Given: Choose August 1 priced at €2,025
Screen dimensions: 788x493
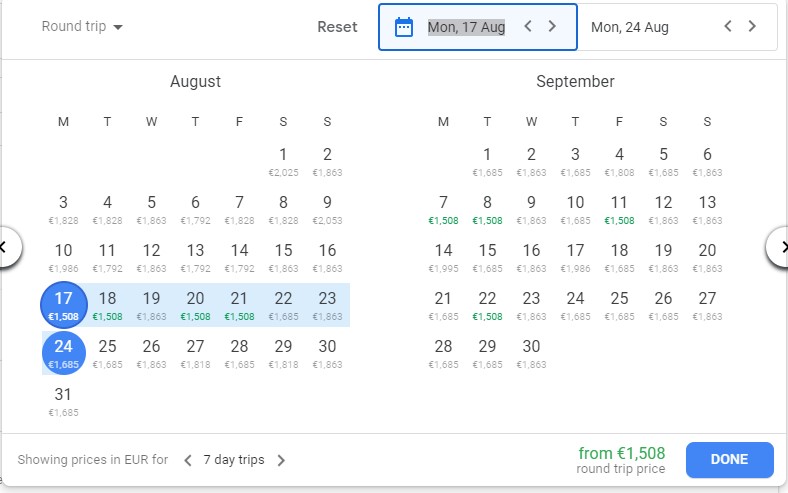Looking at the screenshot, I should (x=283, y=160).
